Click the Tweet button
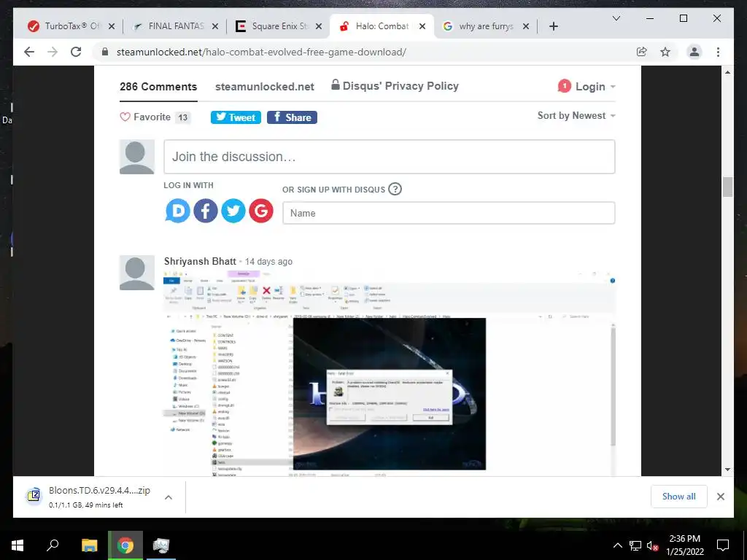The width and height of the screenshot is (747, 560). click(x=236, y=117)
